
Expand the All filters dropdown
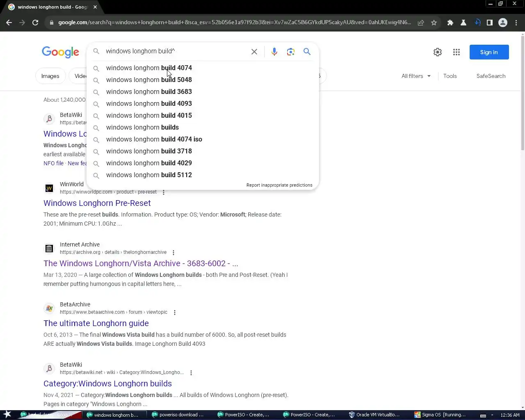click(x=416, y=76)
